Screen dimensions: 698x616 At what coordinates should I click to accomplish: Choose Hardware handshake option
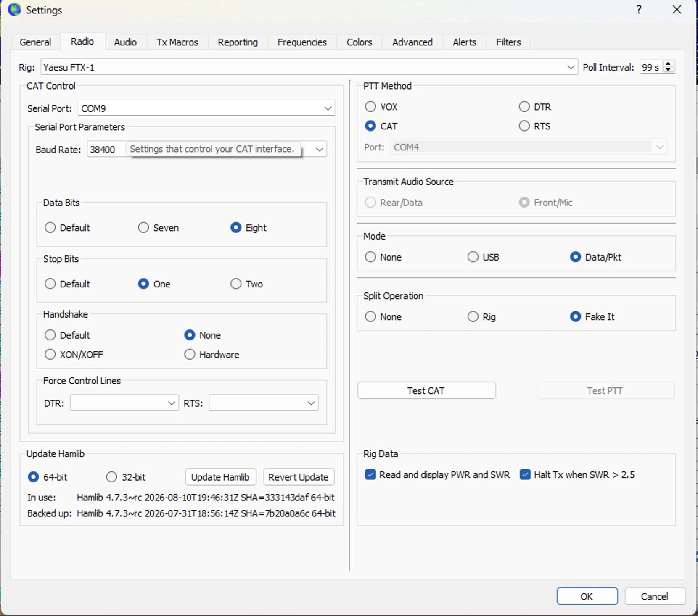click(x=212, y=355)
